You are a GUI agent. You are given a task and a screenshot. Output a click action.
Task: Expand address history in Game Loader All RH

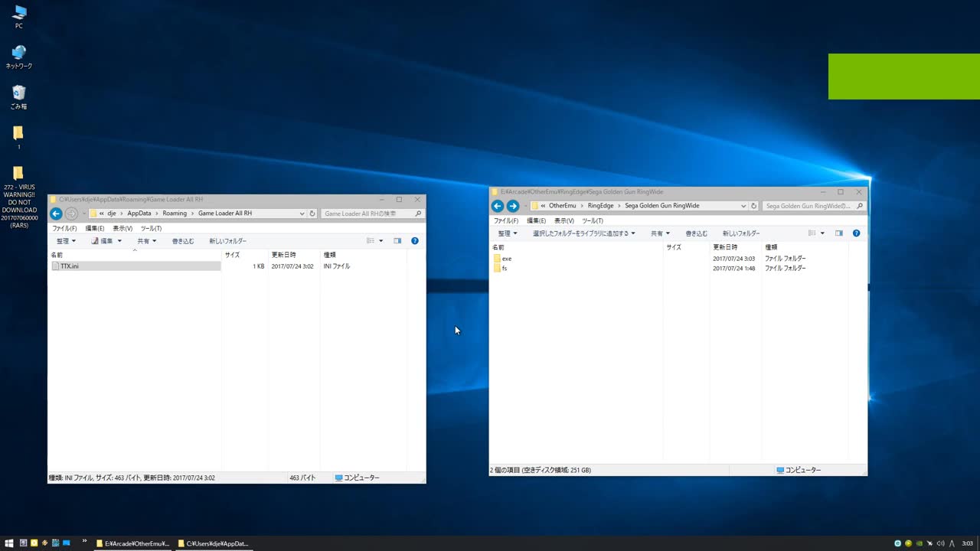302,214
